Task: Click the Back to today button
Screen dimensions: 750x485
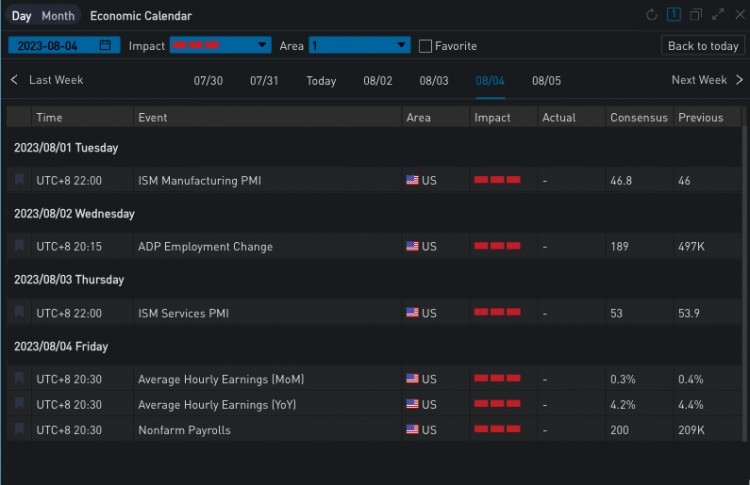Action: [703, 46]
